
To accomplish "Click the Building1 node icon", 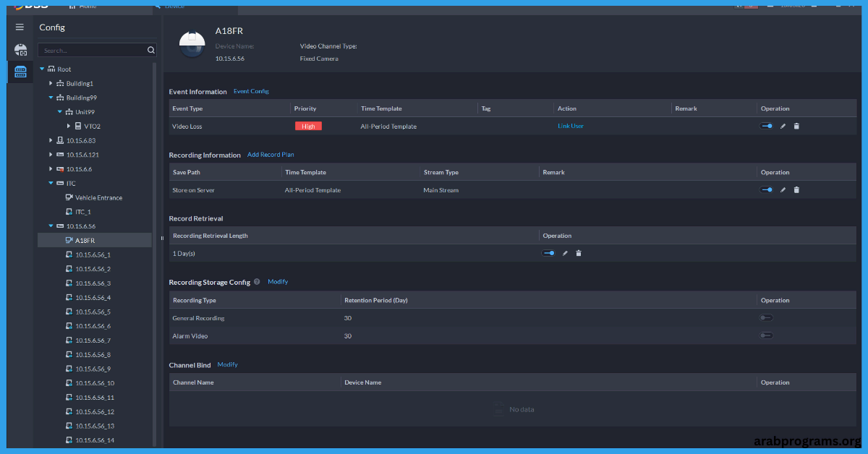I will (60, 84).
